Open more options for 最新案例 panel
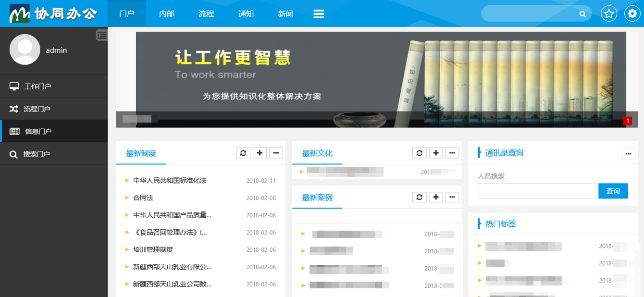Viewport: 644px width, 297px height. tap(452, 197)
